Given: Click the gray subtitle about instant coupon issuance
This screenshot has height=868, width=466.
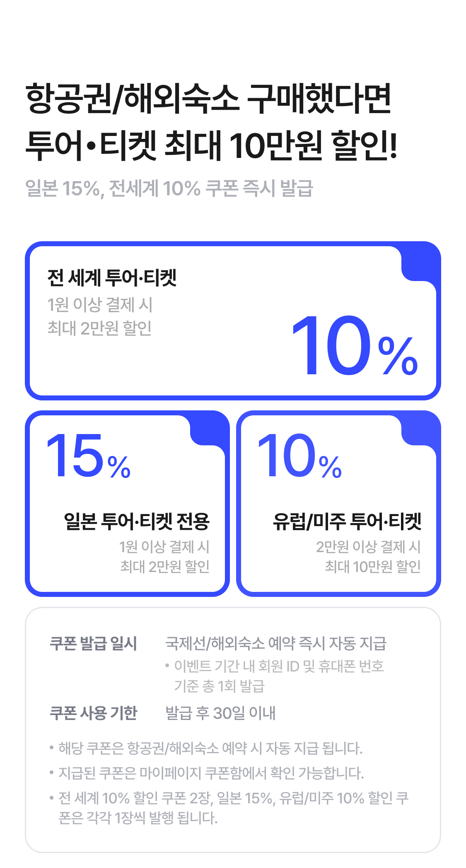Looking at the screenshot, I should tap(169, 189).
